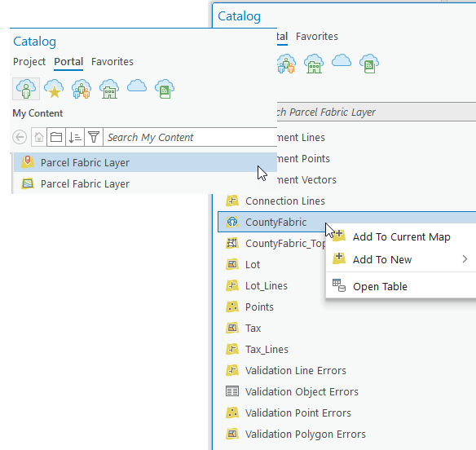
Task: Expand the Add To New submenu arrow
Action: point(465,259)
